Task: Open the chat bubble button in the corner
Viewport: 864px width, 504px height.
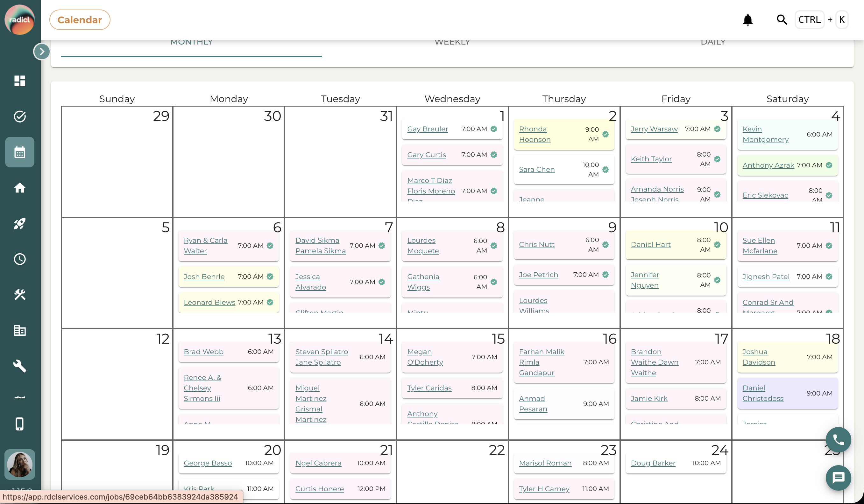Action: click(838, 478)
